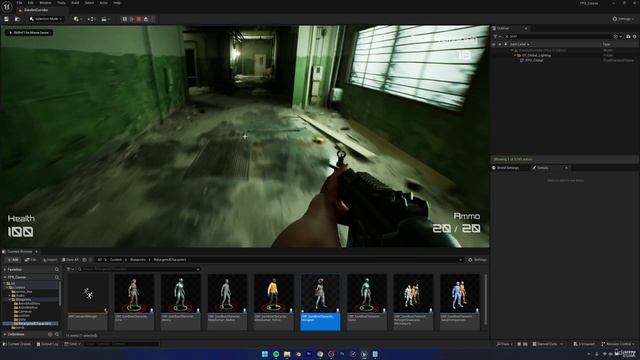
Task: Open the Tools menu
Action: click(x=61, y=3)
